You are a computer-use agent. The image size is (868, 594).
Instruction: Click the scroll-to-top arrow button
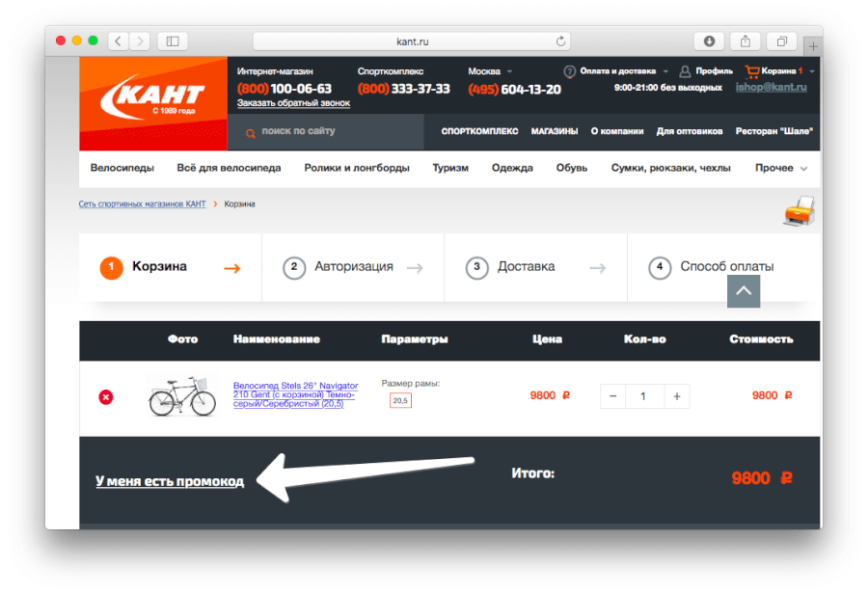[x=743, y=290]
